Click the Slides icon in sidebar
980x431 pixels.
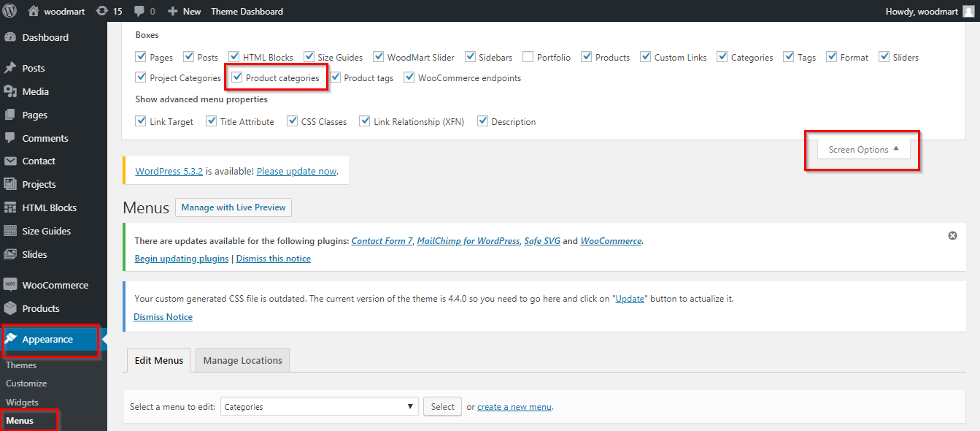coord(10,254)
